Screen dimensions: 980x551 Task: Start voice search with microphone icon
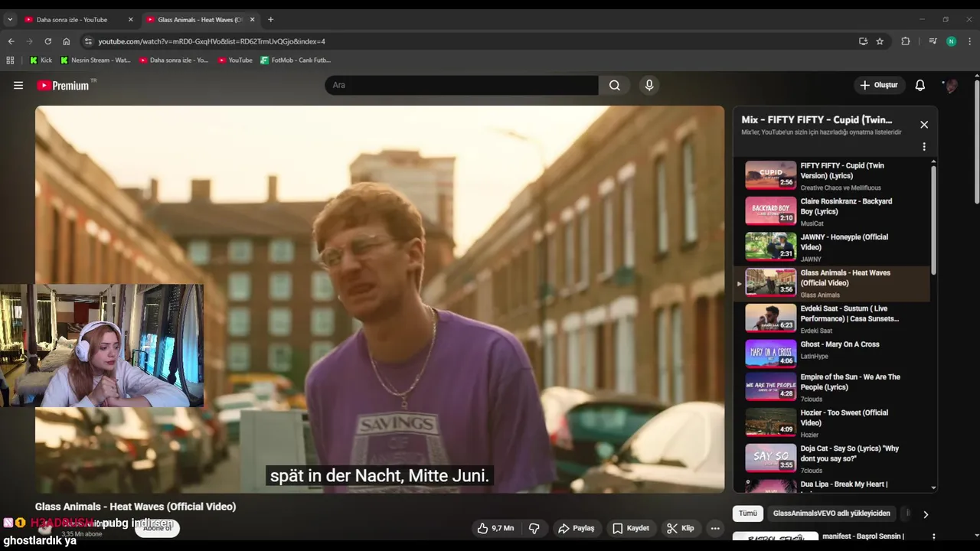649,85
